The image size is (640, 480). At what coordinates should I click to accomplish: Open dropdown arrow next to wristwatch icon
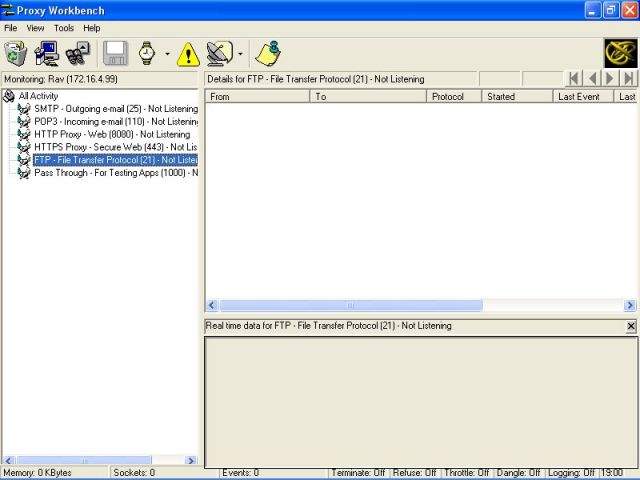coord(167,53)
